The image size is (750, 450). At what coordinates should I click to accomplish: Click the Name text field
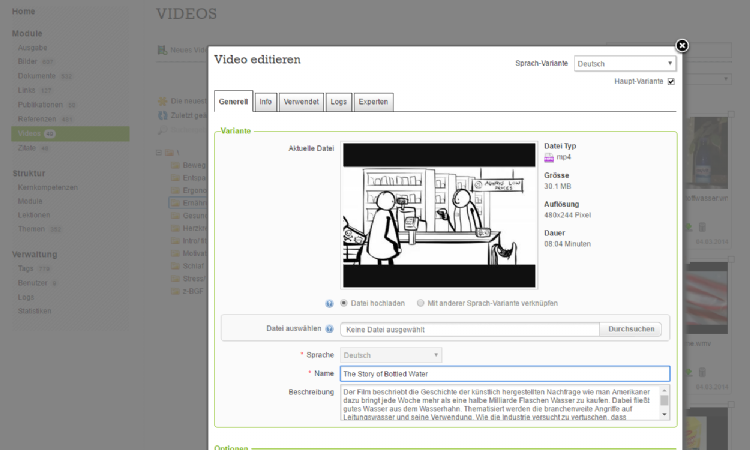(x=504, y=374)
